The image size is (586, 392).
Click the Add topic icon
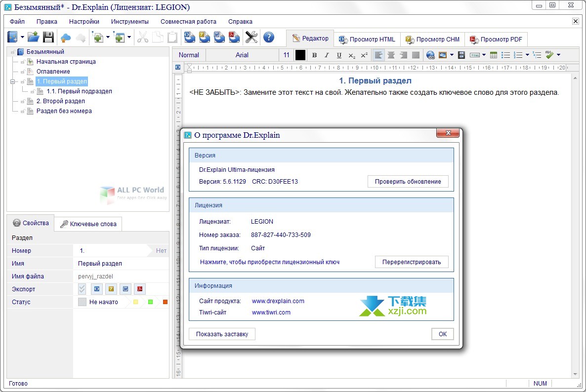(x=98, y=38)
